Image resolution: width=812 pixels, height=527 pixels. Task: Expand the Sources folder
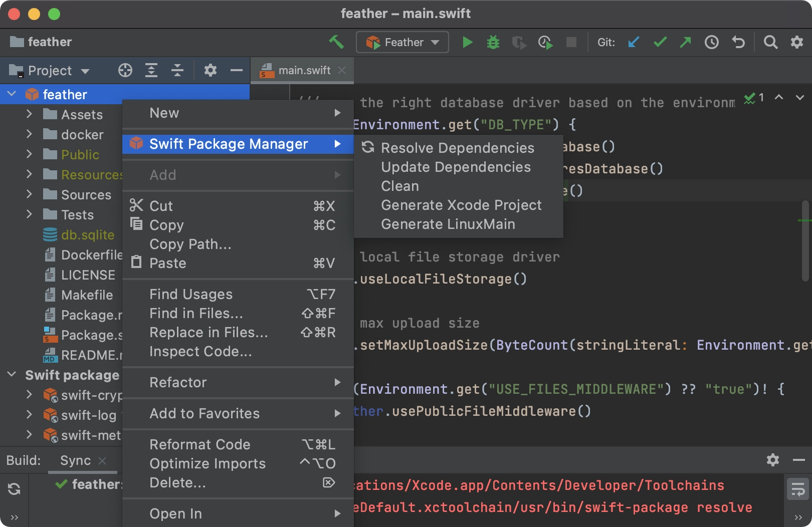[x=29, y=194]
